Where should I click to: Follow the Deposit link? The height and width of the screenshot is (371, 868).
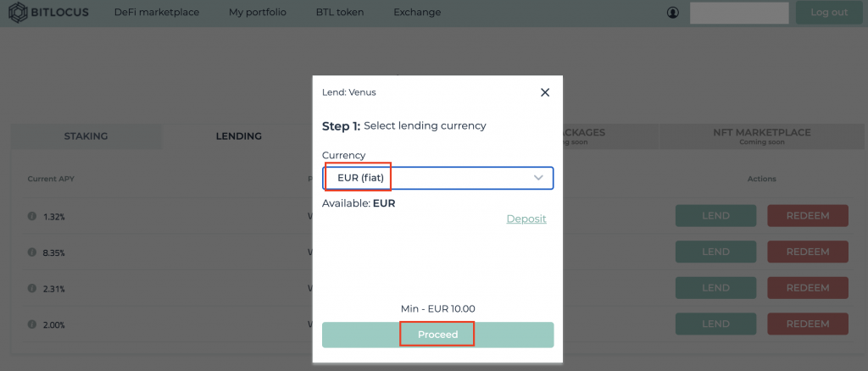pyautogui.click(x=526, y=219)
